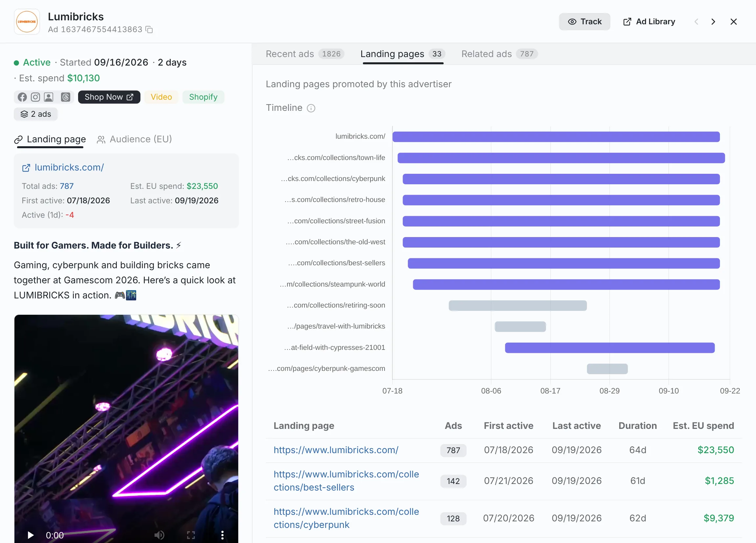The image size is (756, 543).
Task: Close the ad details panel
Action: 733,22
